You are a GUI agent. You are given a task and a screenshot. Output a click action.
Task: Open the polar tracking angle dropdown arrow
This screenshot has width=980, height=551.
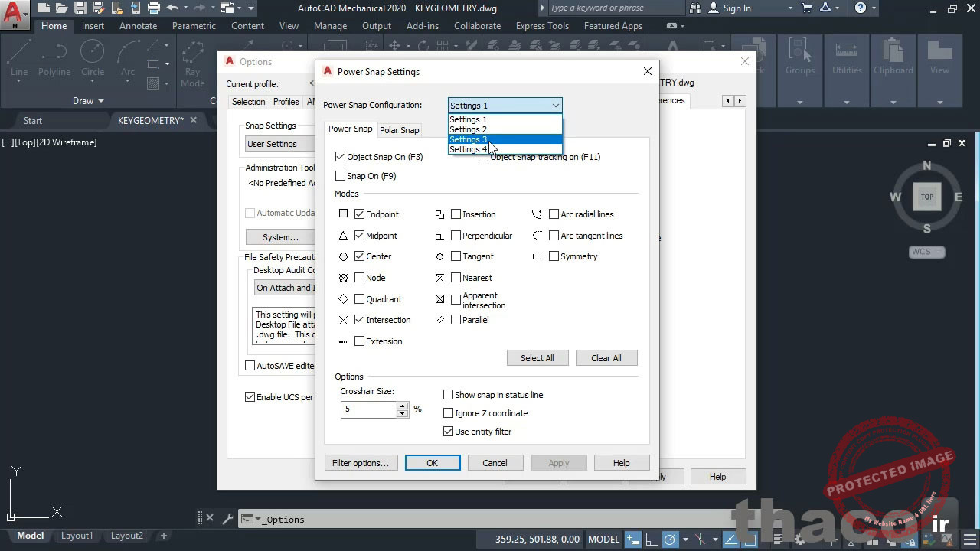[x=684, y=540]
